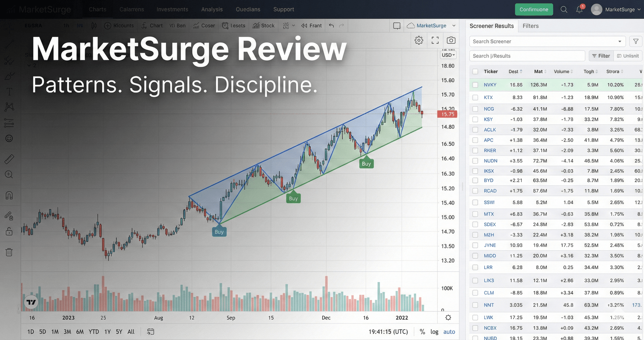
Task: Open the screener filter funnel icon
Action: coord(636,41)
